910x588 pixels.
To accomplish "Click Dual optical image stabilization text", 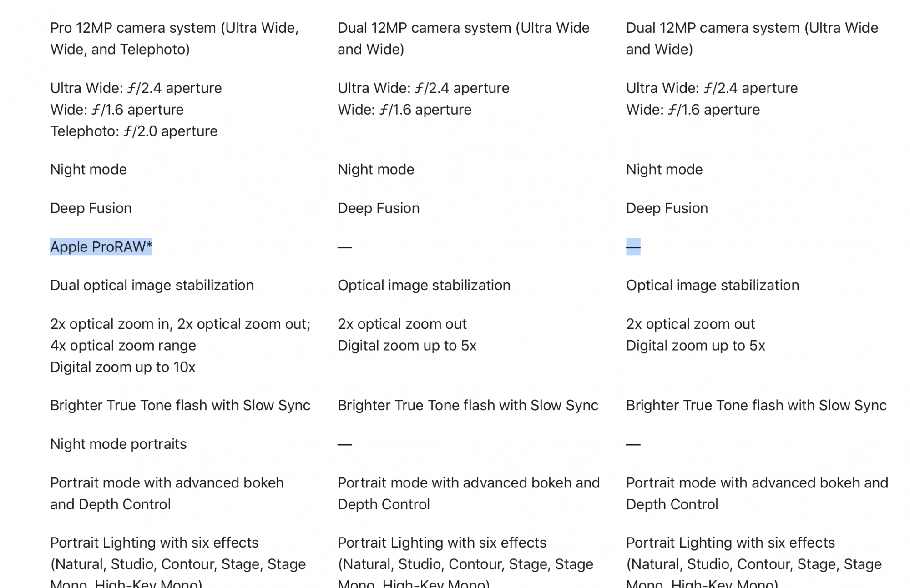I will pos(152,286).
